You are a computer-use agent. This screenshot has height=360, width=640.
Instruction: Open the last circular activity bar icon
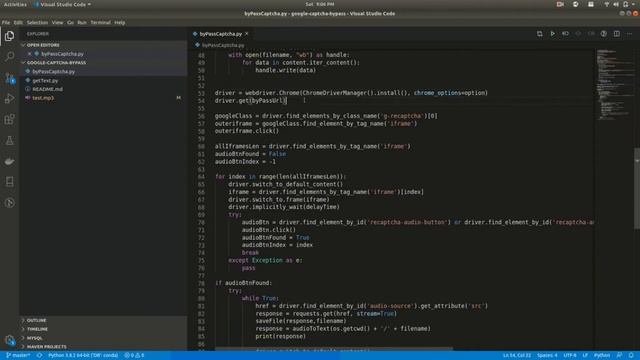(x=9, y=202)
